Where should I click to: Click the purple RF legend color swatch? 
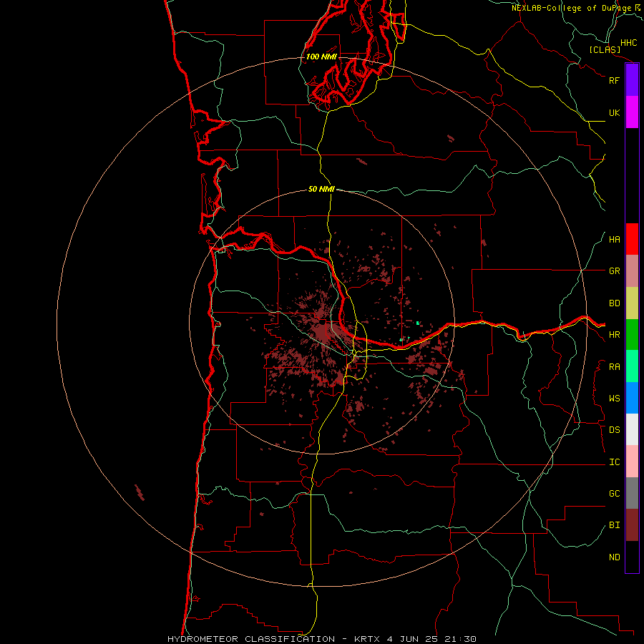coord(632,80)
